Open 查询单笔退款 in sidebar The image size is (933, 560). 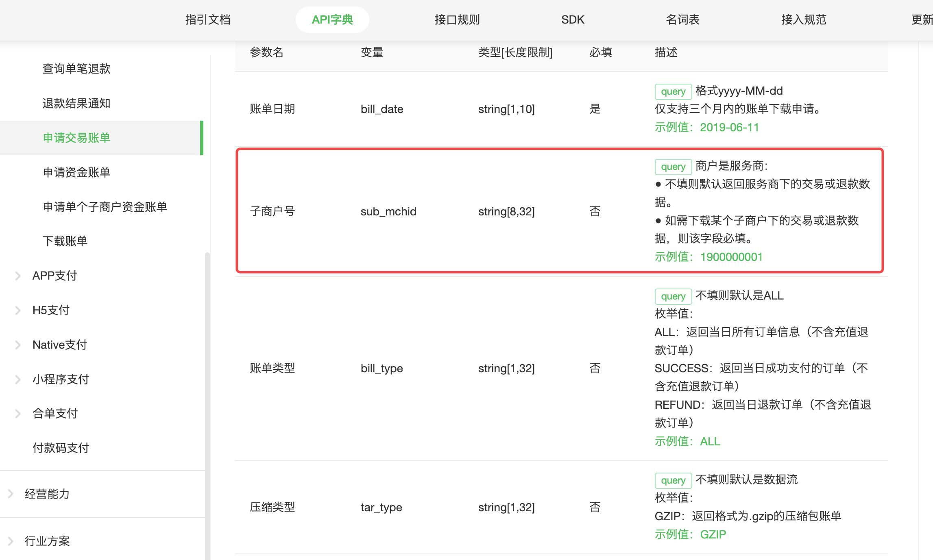(76, 69)
